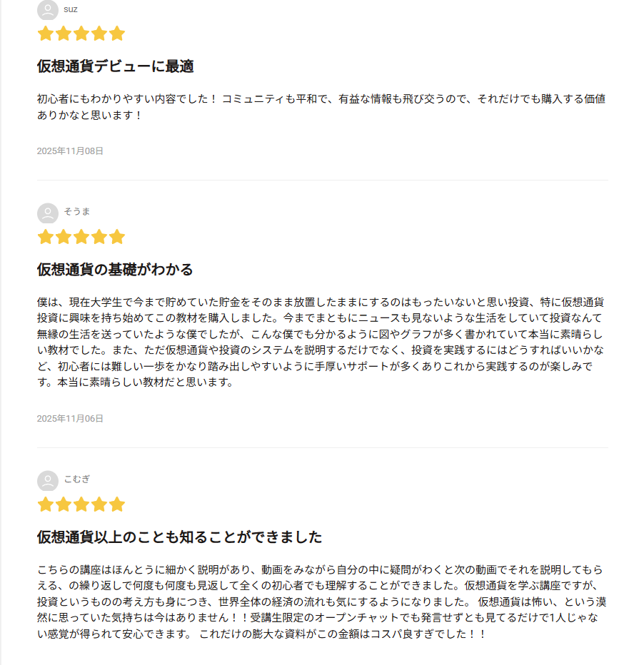Image resolution: width=644 pixels, height=665 pixels.
Task: Select the username そうま
Action: point(77,212)
